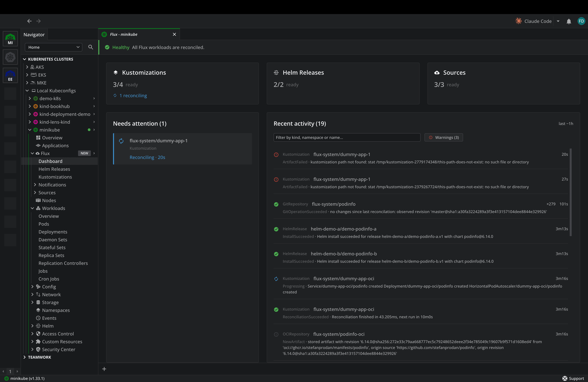Open Kustomizations under Flux

pyautogui.click(x=55, y=177)
